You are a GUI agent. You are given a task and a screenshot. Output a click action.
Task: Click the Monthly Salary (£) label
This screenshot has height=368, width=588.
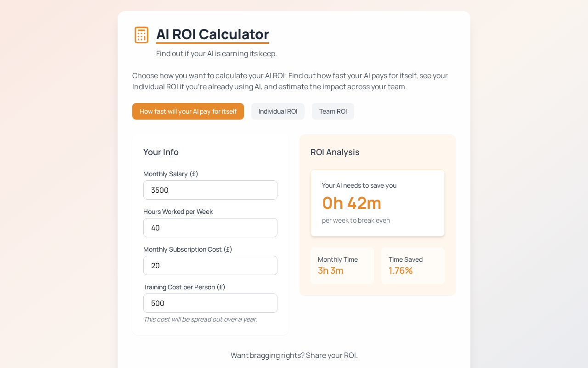(x=171, y=174)
